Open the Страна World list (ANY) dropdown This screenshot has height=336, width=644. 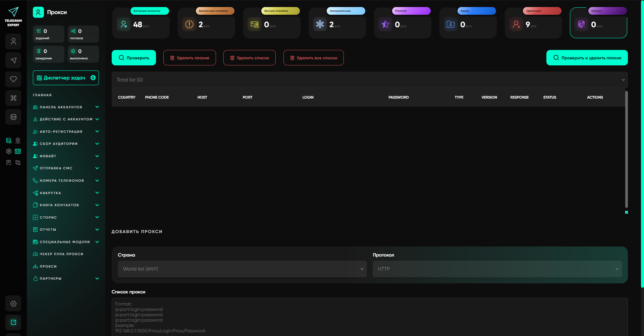[x=242, y=269]
